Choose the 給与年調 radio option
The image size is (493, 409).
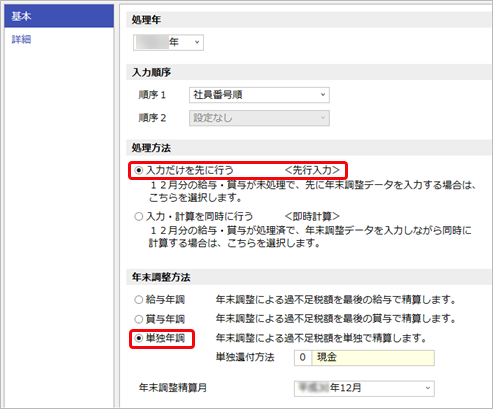point(139,300)
